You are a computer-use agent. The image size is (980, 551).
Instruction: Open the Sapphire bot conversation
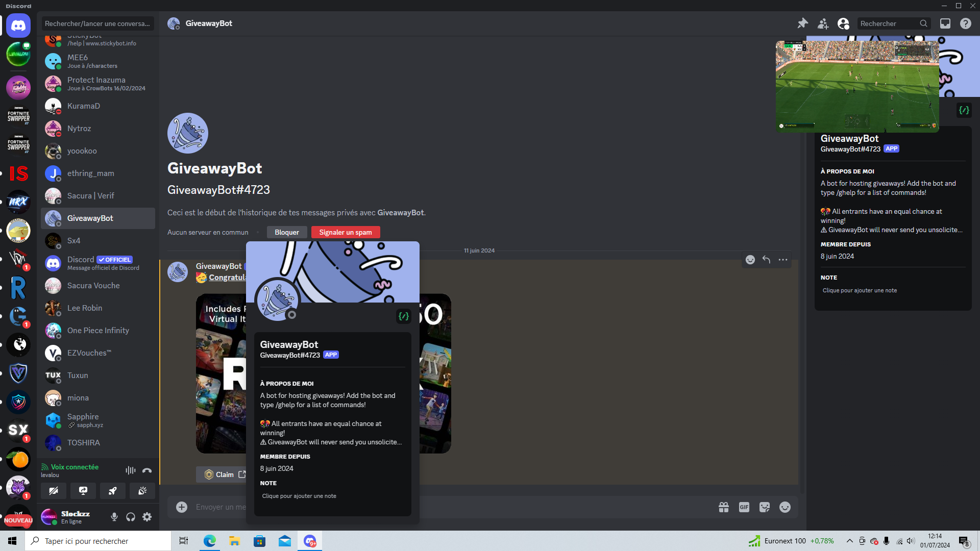coord(98,420)
